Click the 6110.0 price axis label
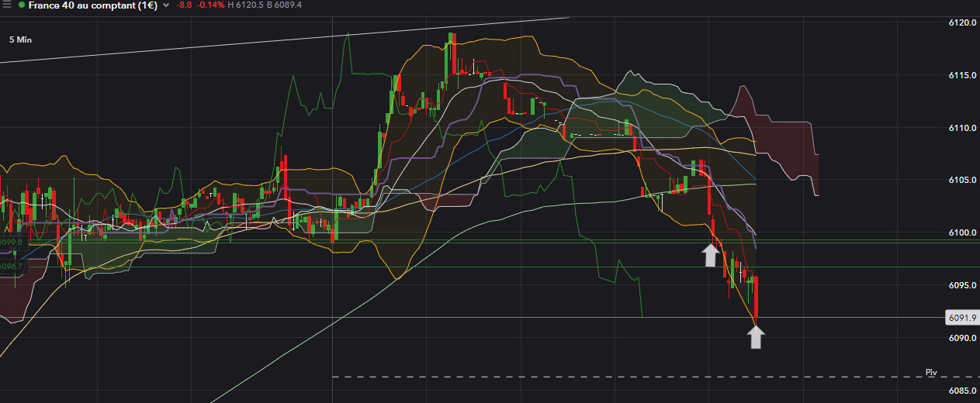The image size is (980, 403). 961,128
